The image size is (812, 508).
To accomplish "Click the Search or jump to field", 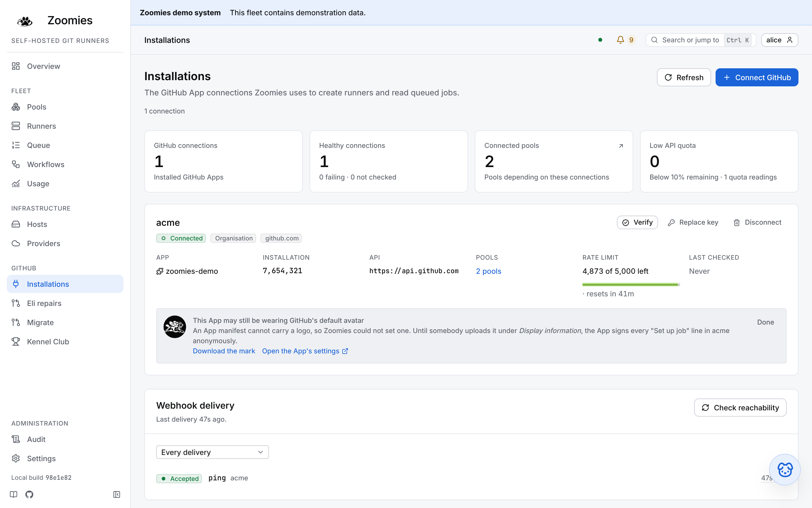I will (x=701, y=40).
